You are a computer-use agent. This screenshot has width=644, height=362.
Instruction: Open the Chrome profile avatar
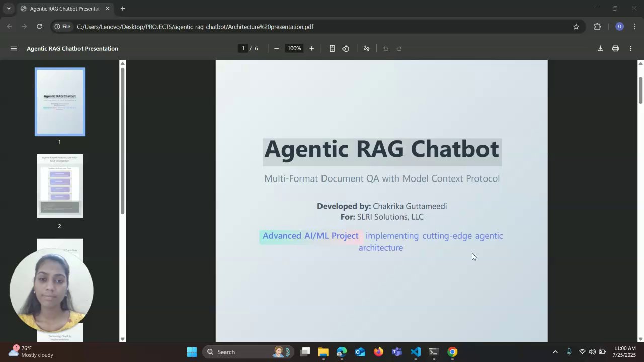coord(620,27)
